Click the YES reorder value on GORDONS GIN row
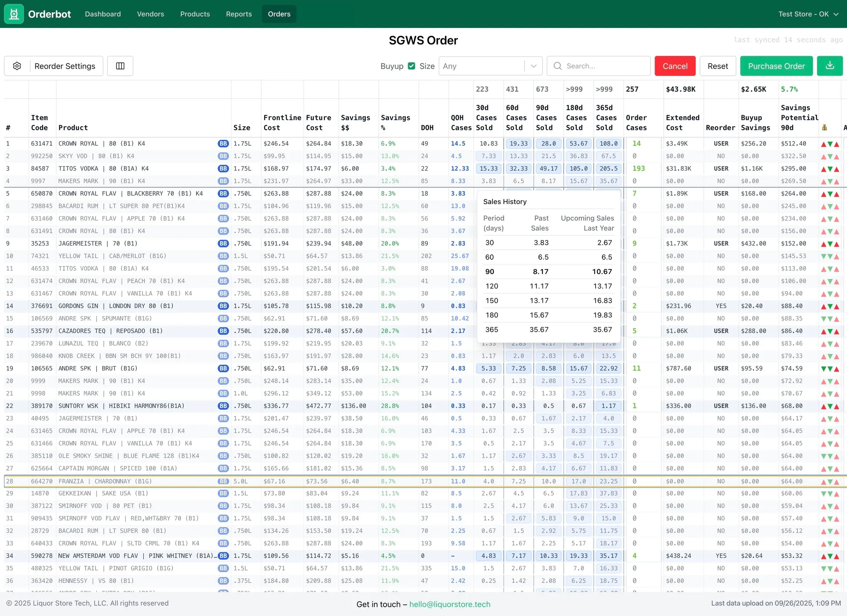Image resolution: width=847 pixels, height=616 pixels. (721, 306)
